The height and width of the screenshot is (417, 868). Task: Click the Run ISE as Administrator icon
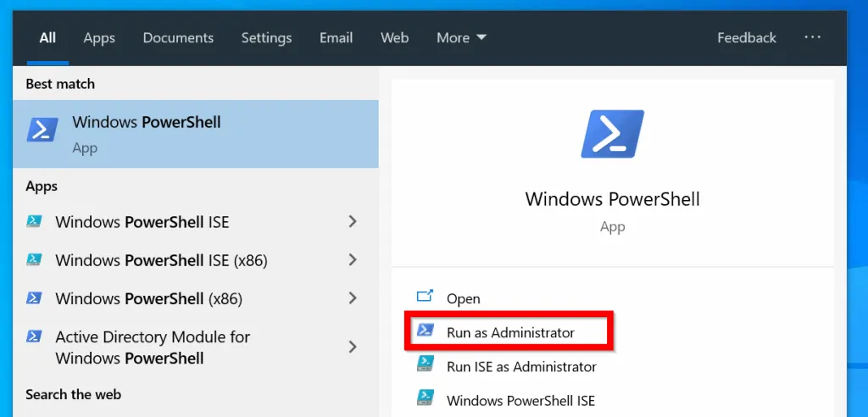(426, 364)
